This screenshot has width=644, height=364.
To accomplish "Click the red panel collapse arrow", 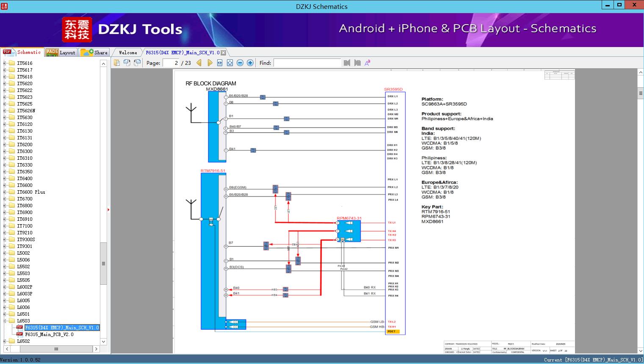I will click(x=108, y=210).
